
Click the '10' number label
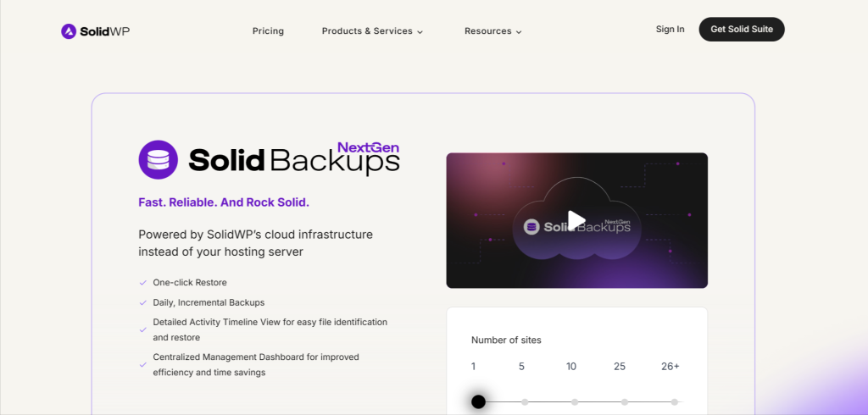(x=570, y=367)
